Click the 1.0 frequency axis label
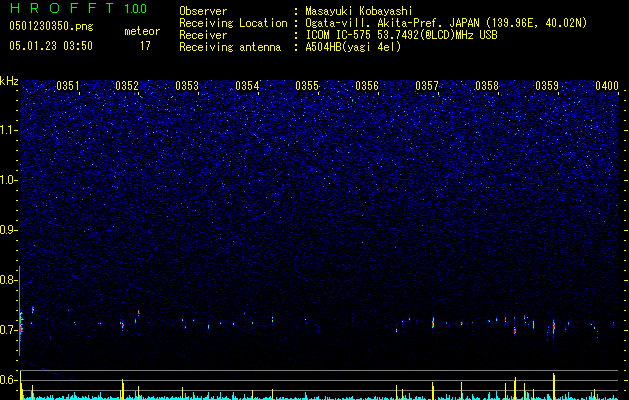This screenshot has height=400, width=629. 9,180
